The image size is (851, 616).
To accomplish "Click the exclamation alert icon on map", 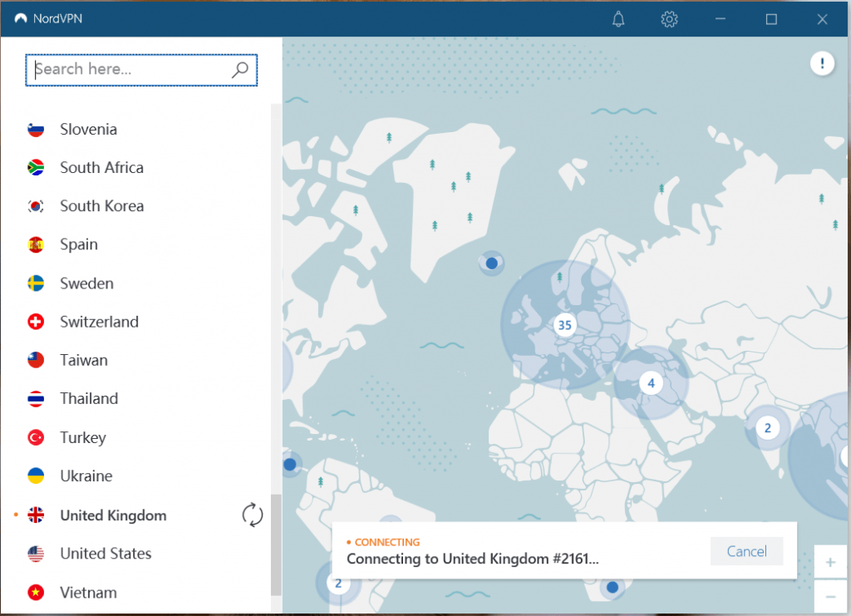I will coord(822,64).
